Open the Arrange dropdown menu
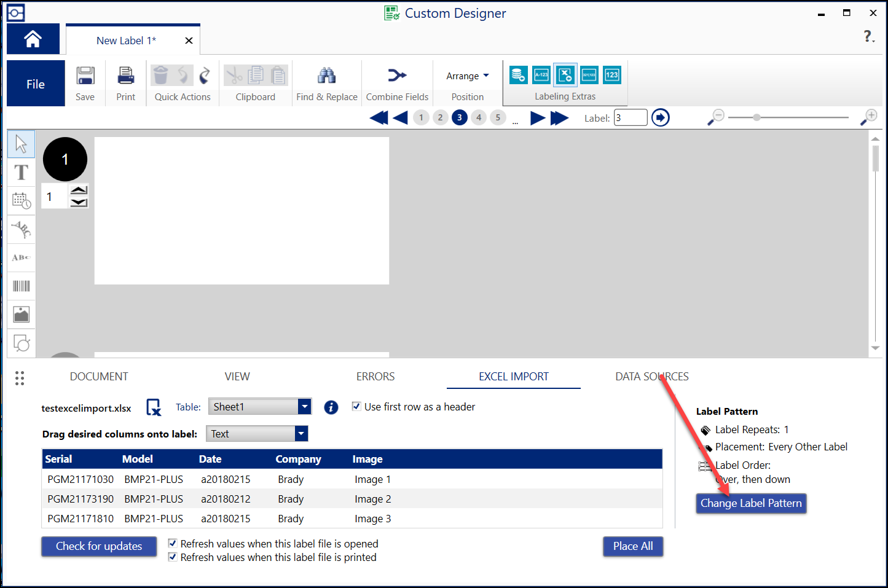This screenshot has width=888, height=588. [468, 76]
